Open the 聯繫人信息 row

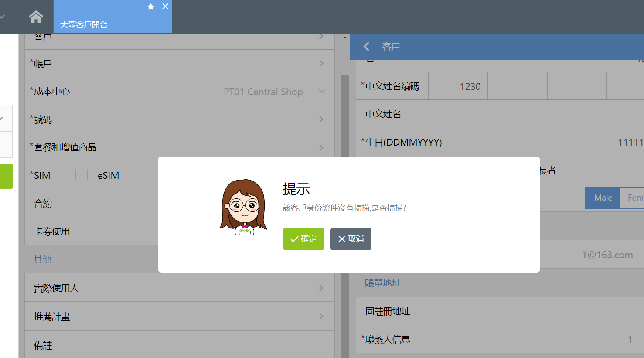click(500, 339)
